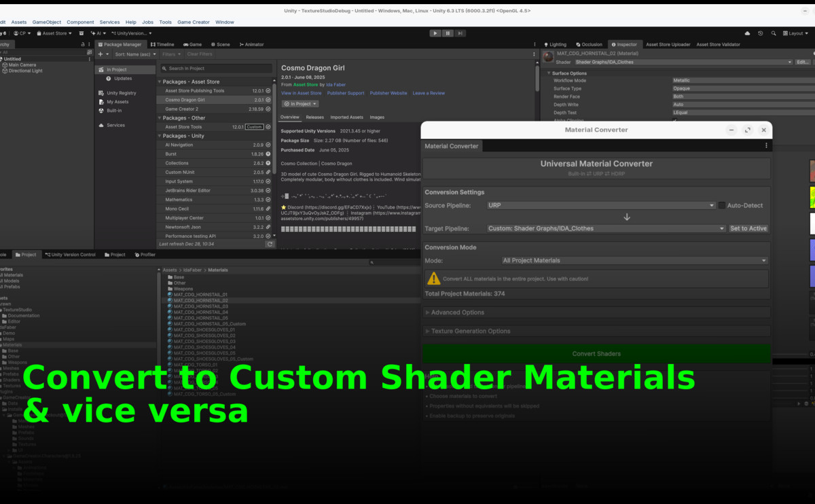Switch to the Imported Assets tab
Viewport: 815px width, 504px height.
[x=346, y=117]
